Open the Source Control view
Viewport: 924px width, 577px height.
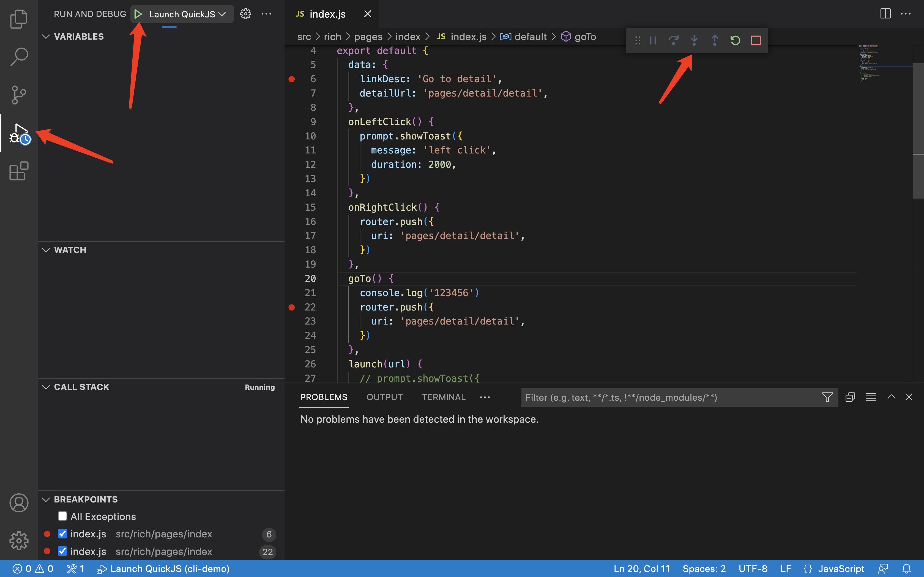coord(19,95)
